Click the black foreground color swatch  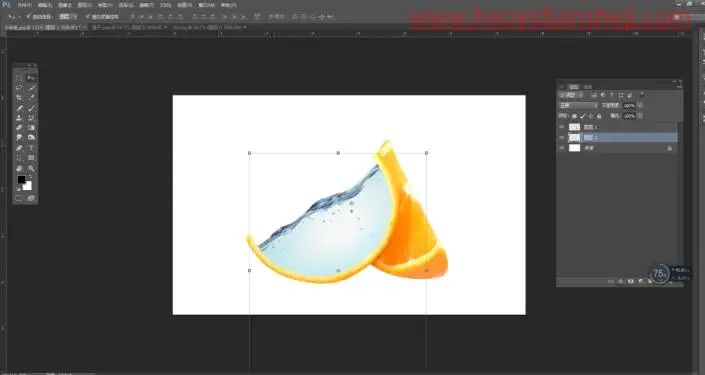pyautogui.click(x=21, y=179)
